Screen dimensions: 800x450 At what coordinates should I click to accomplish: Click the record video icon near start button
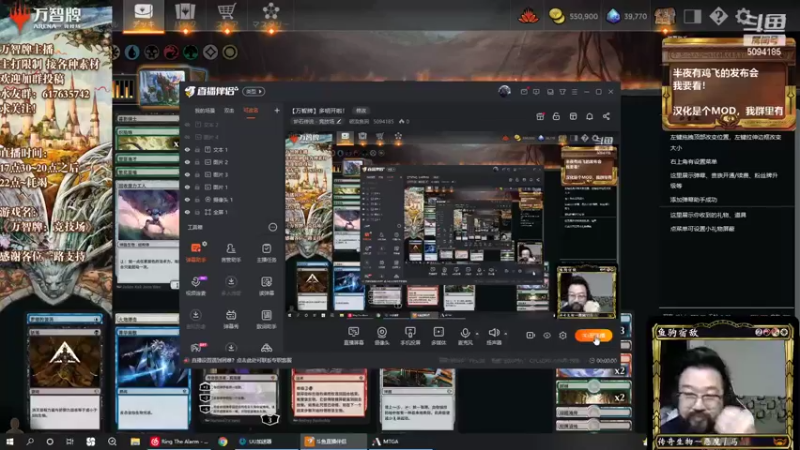[x=531, y=335]
